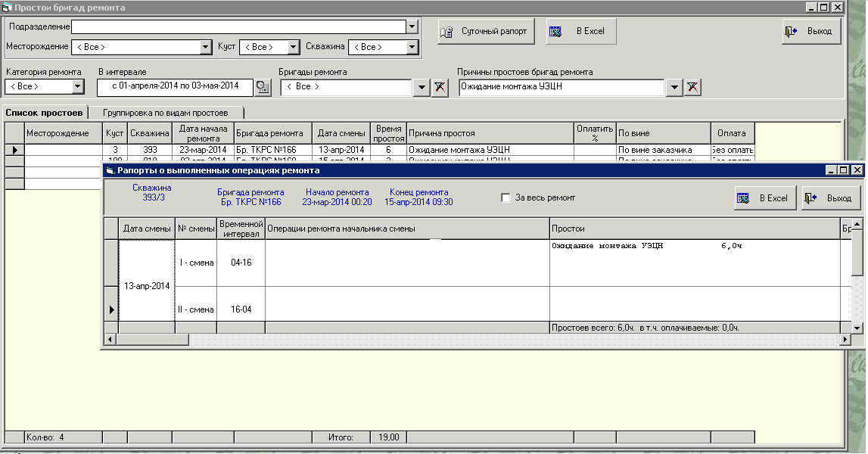The height and width of the screenshot is (454, 868).
Task: Click Кол-во: 4 status cell
Action: click(64, 437)
